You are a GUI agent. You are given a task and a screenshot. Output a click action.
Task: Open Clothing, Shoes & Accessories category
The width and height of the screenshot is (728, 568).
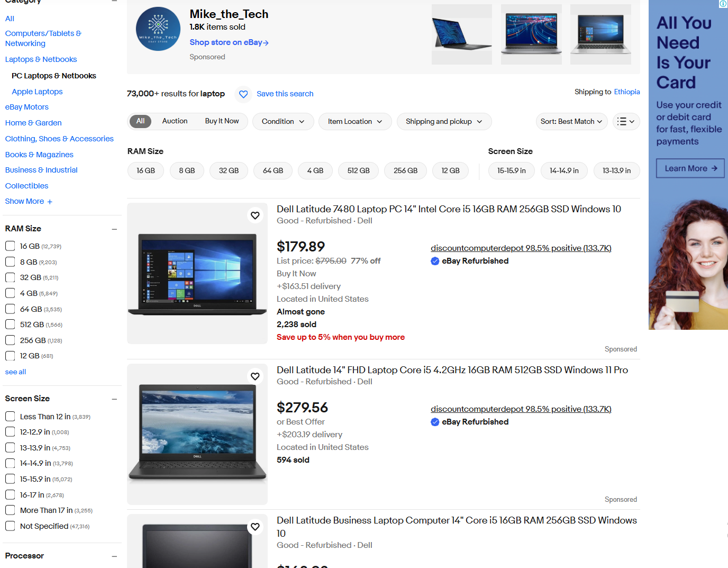(59, 139)
